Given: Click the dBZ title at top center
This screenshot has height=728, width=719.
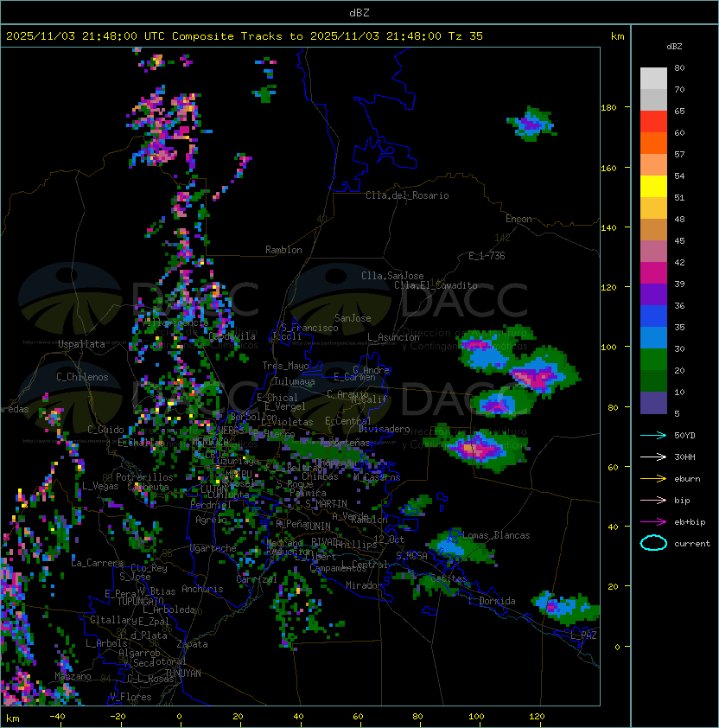Looking at the screenshot, I should click(x=359, y=12).
